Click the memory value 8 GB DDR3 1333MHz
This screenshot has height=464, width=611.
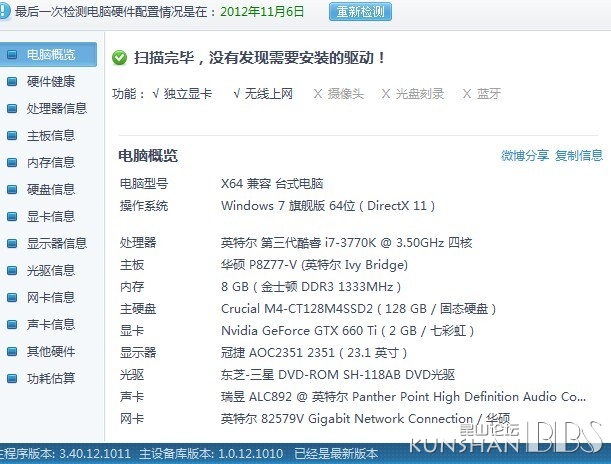pos(311,287)
